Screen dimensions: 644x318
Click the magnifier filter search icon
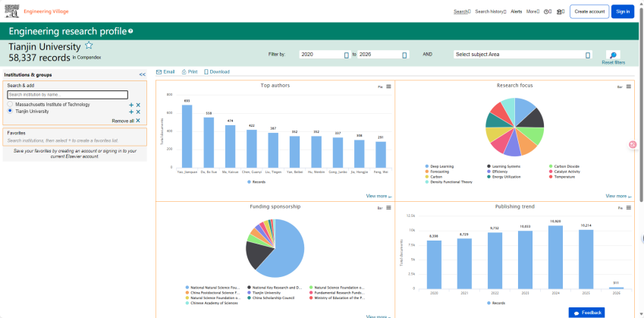click(613, 55)
